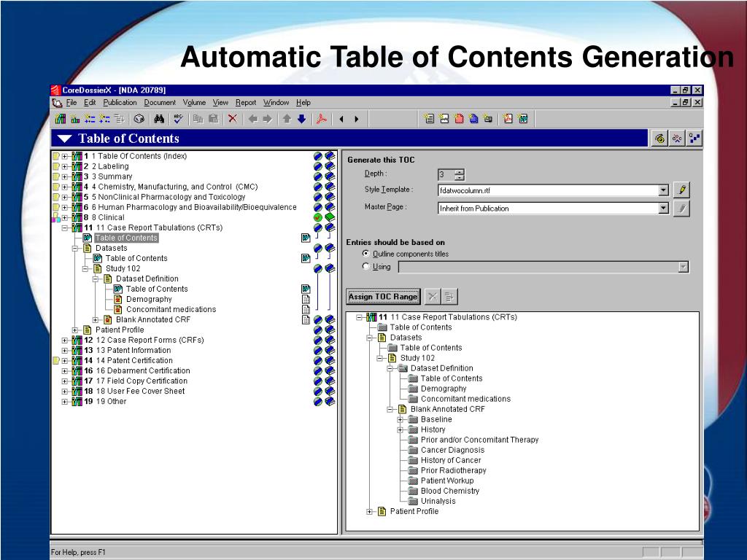Click the Assign TOC Range button
The image size is (747, 560).
[x=384, y=297]
